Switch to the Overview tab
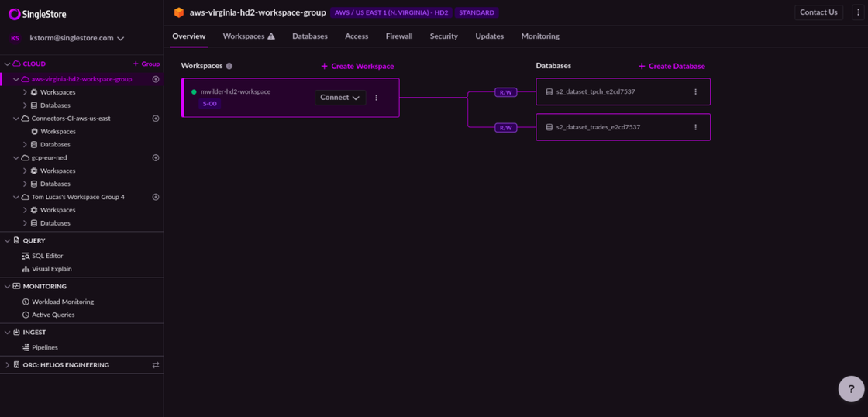The height and width of the screenshot is (417, 868). 189,36
